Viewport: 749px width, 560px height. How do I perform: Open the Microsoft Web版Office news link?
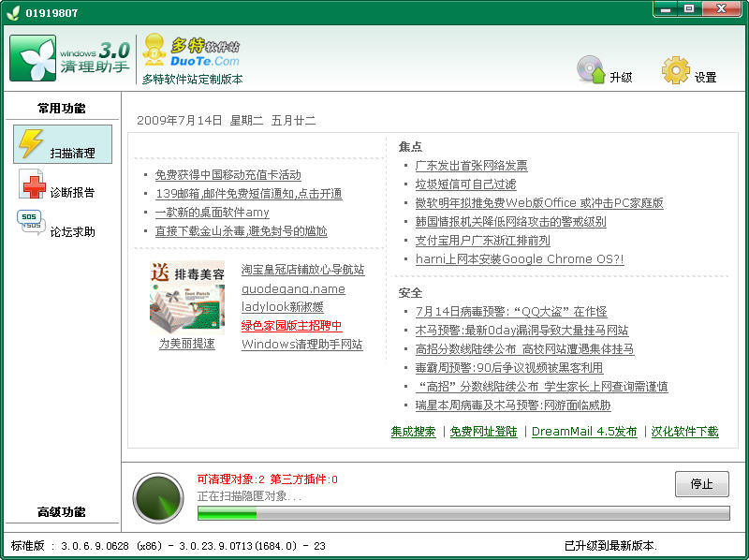coord(539,203)
